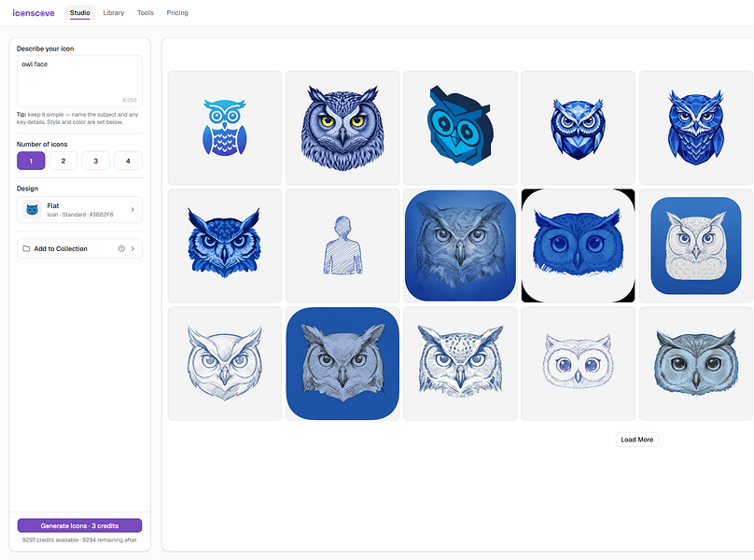Select the white owl on blue app tile
Viewport: 754px width, 560px height.
(696, 245)
